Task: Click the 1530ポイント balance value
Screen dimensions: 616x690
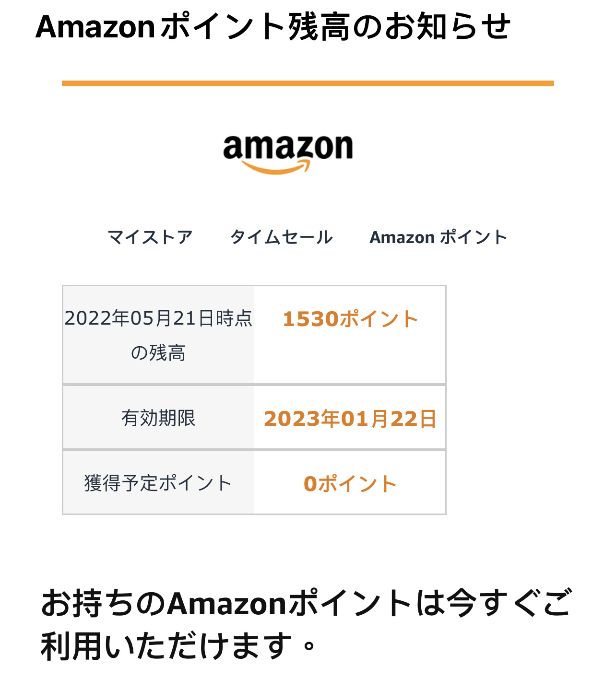Action: coord(350,319)
